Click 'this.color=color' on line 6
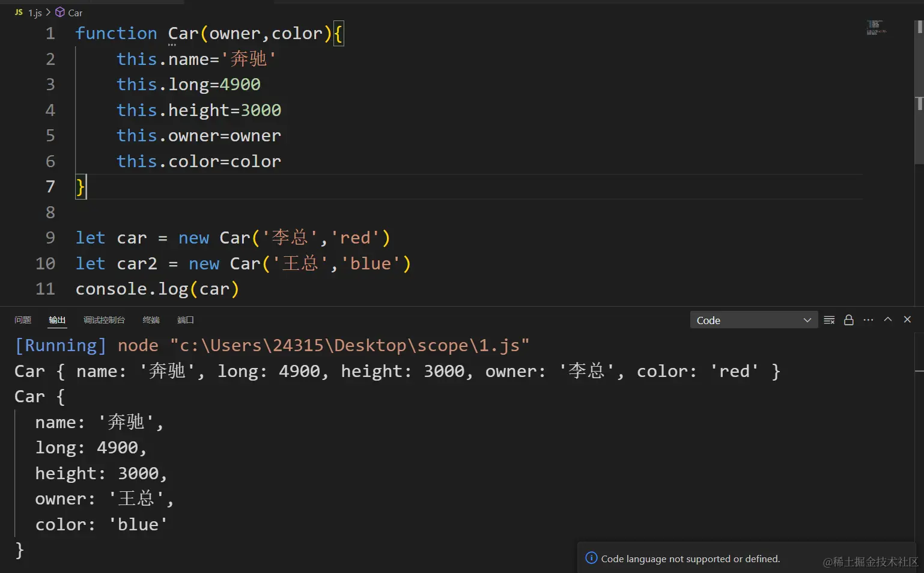The image size is (924, 573). (199, 162)
